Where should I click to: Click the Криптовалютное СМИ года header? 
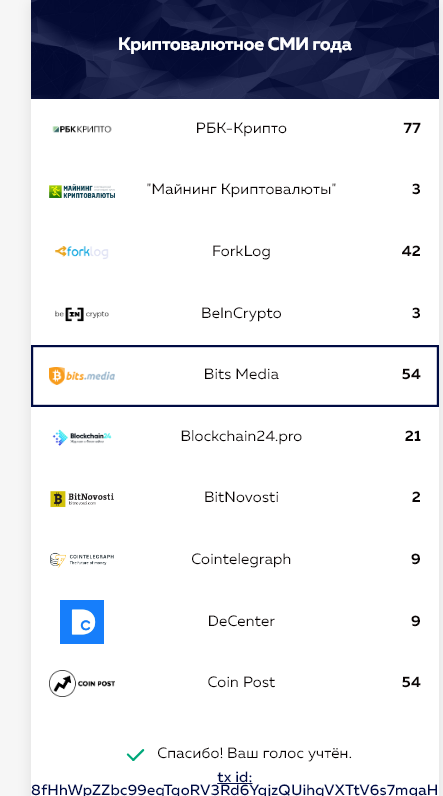coord(235,44)
